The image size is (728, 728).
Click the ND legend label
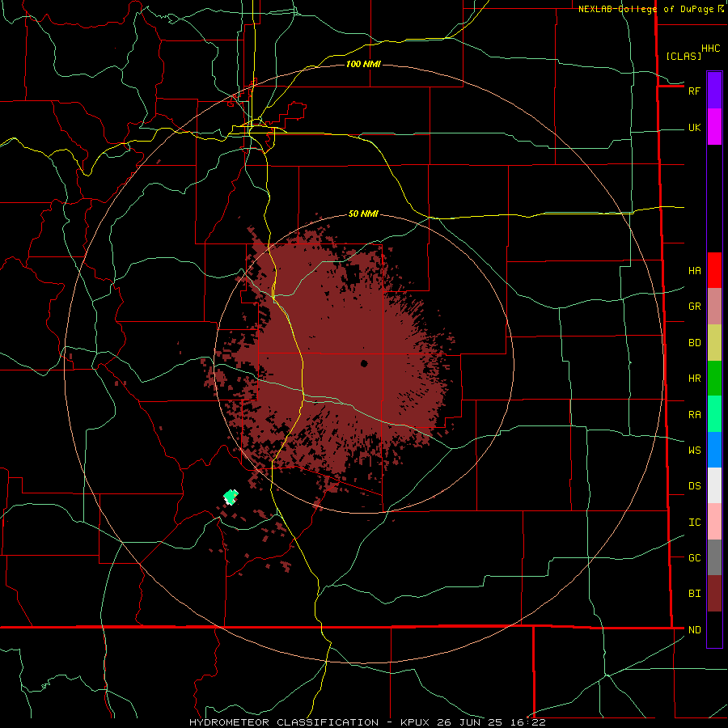tap(695, 630)
